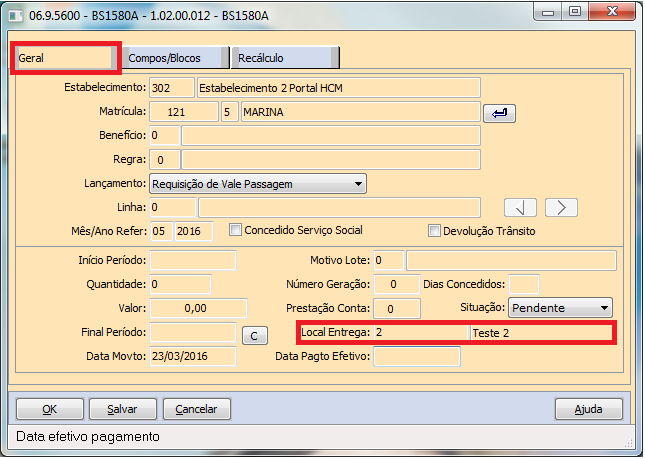The image size is (645, 459).
Task: Click the year field 2016
Action: 194,231
